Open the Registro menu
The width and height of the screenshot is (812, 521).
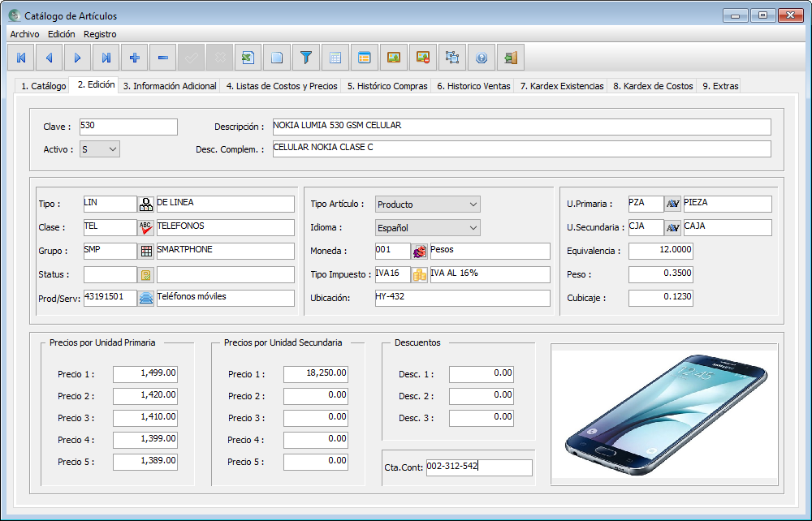(x=100, y=34)
